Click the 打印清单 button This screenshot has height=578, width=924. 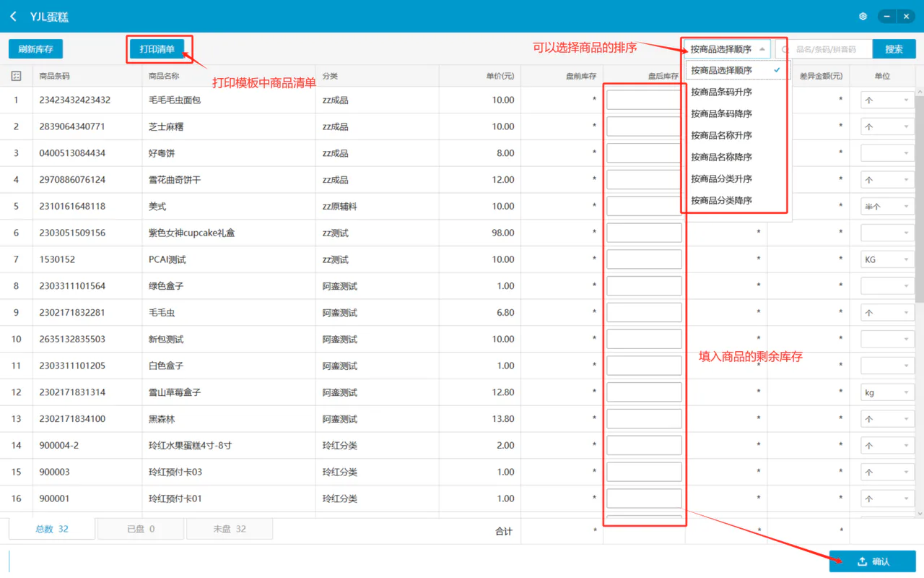(x=157, y=49)
